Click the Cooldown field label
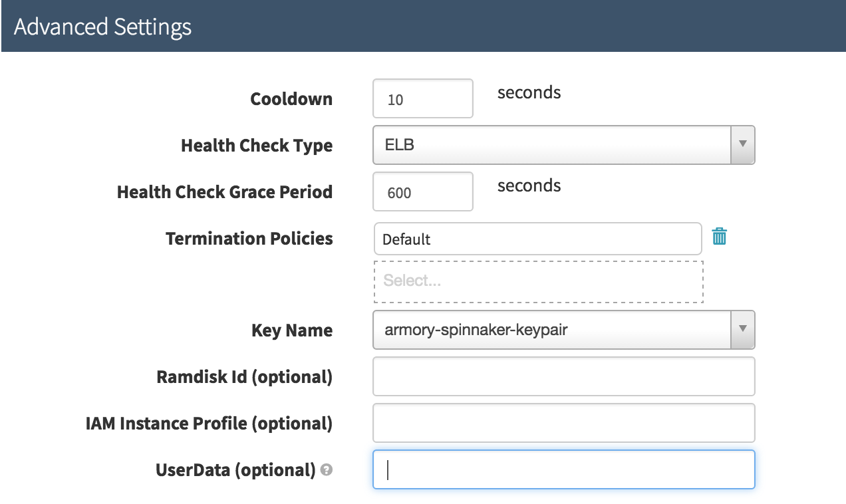Image resolution: width=846 pixels, height=504 pixels. (x=291, y=99)
